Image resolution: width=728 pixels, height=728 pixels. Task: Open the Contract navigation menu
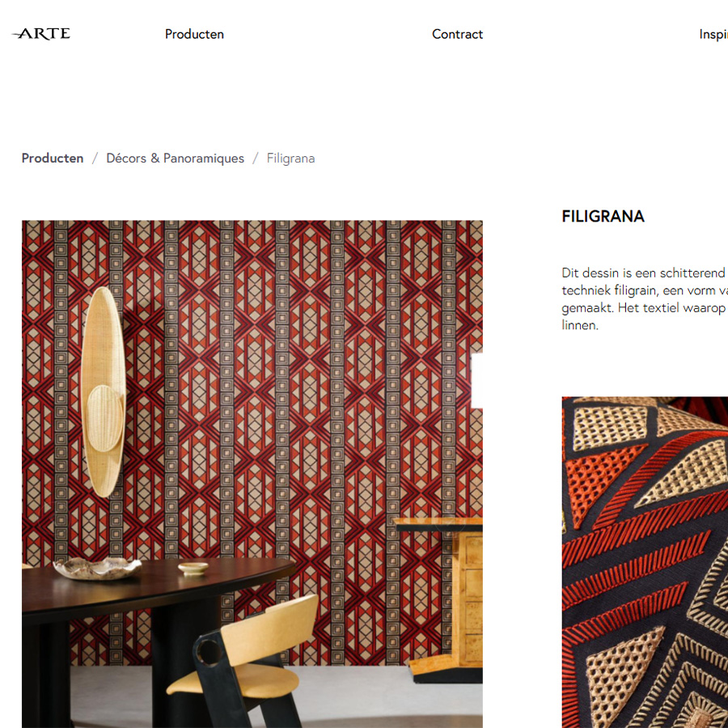(x=457, y=34)
